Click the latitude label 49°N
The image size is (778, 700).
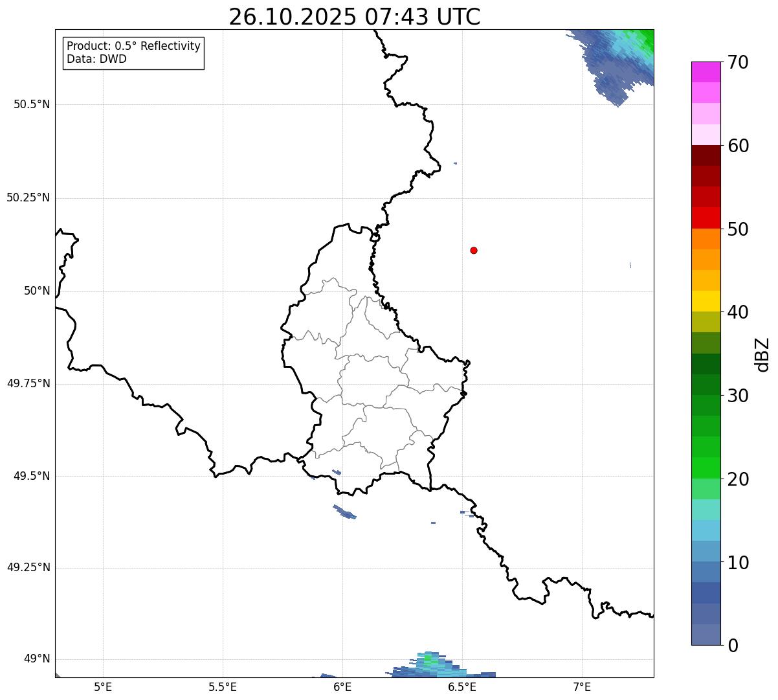[x=37, y=659]
